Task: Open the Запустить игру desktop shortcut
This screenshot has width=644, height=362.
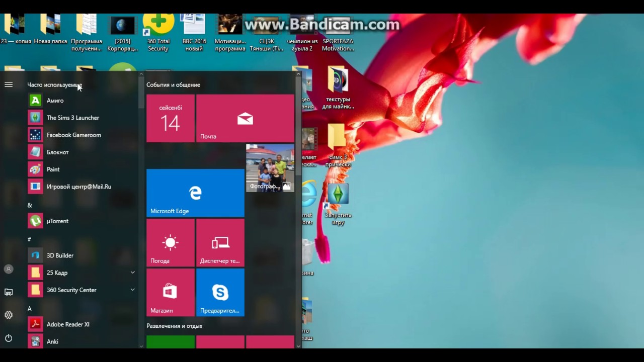Action: pos(338,204)
